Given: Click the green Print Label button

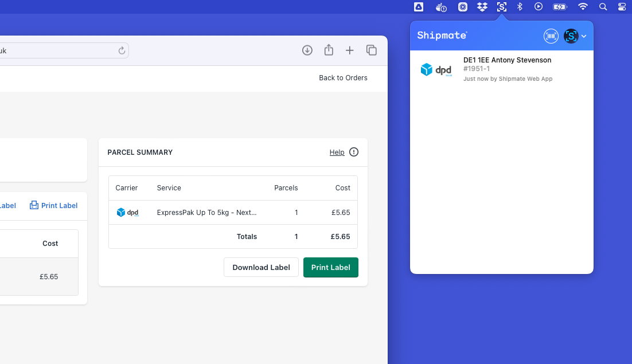Looking at the screenshot, I should click(x=330, y=267).
